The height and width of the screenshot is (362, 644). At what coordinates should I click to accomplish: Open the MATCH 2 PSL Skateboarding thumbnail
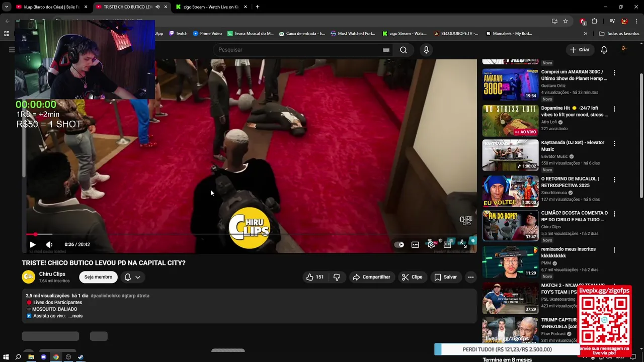point(510,298)
